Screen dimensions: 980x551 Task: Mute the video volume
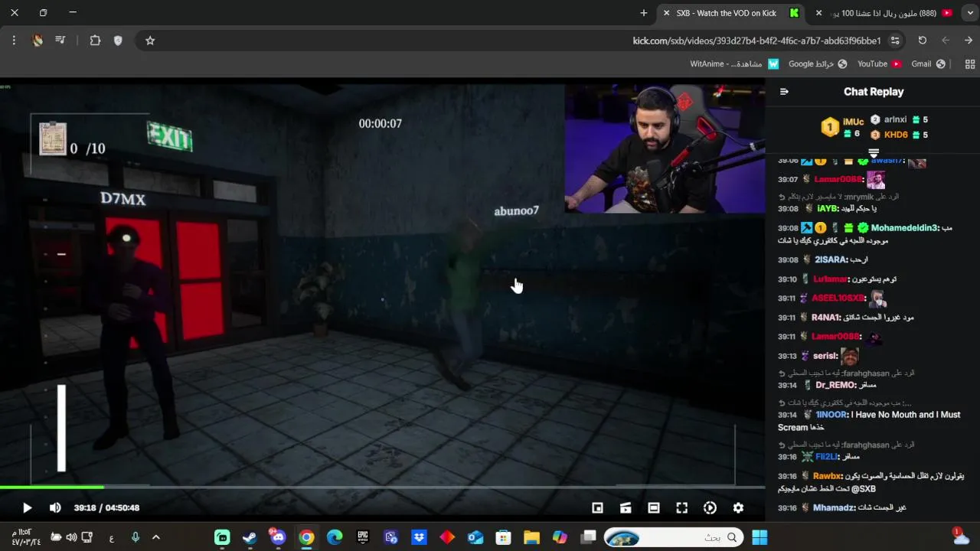[55, 507]
